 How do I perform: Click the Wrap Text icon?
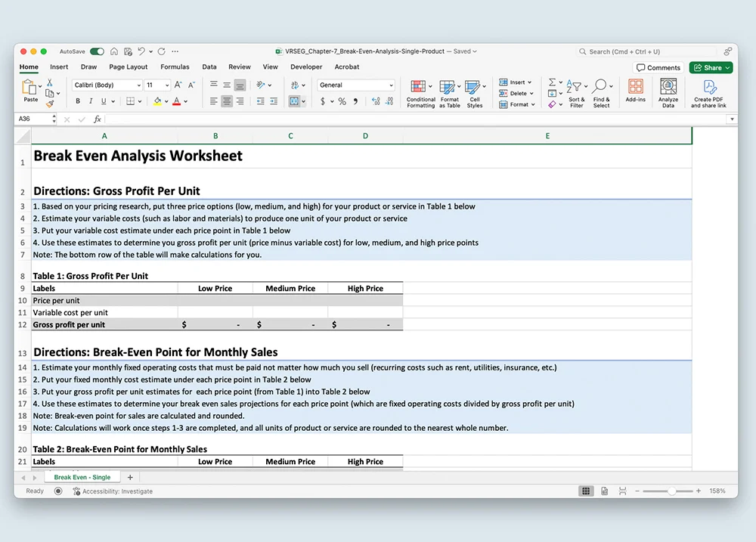(295, 85)
